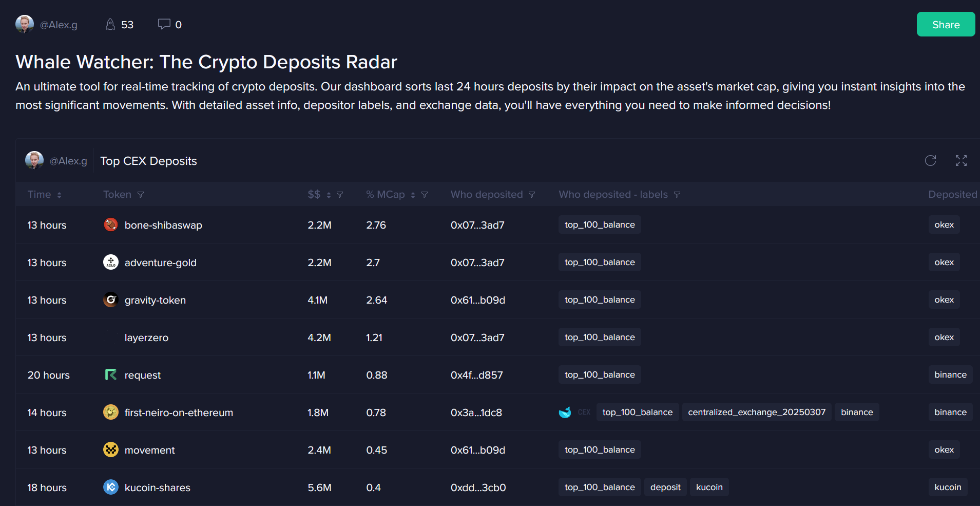This screenshot has height=506, width=980.
Task: Click the Share button
Action: coord(946,24)
